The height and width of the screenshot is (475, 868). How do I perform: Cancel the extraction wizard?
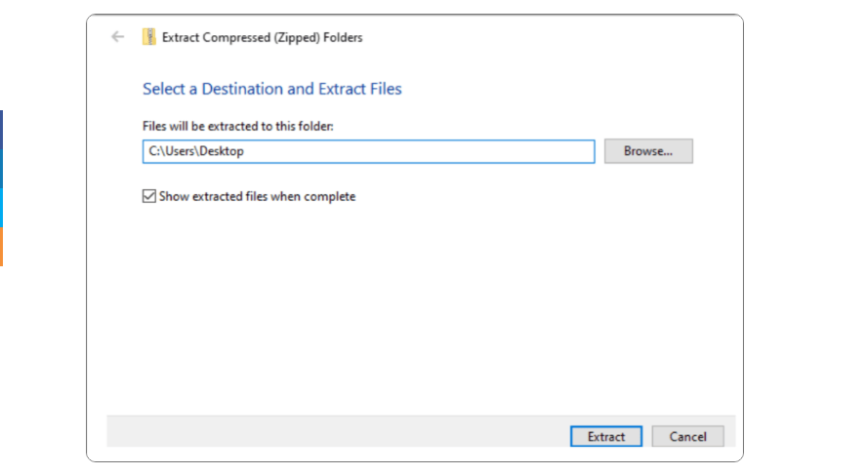click(x=687, y=436)
